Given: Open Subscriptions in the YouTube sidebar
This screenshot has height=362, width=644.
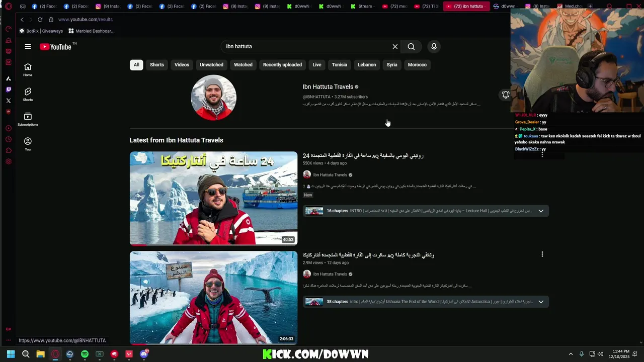Looking at the screenshot, I should click(28, 119).
